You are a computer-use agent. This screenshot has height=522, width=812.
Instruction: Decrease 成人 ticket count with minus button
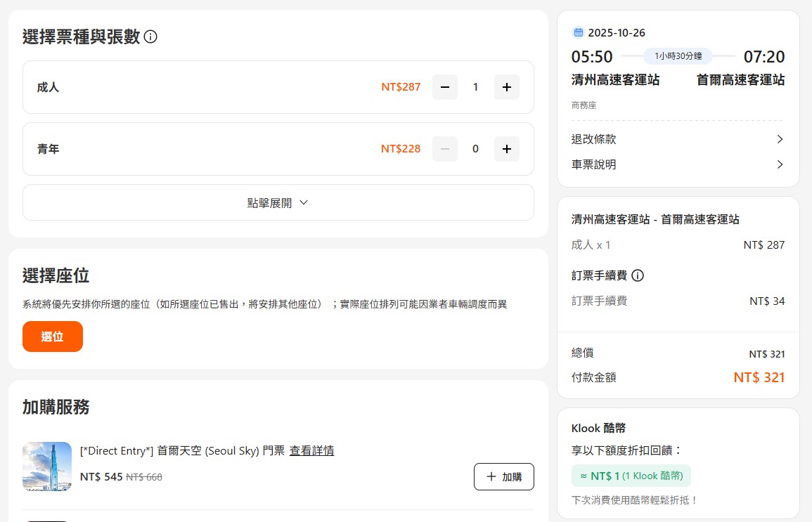coord(444,87)
